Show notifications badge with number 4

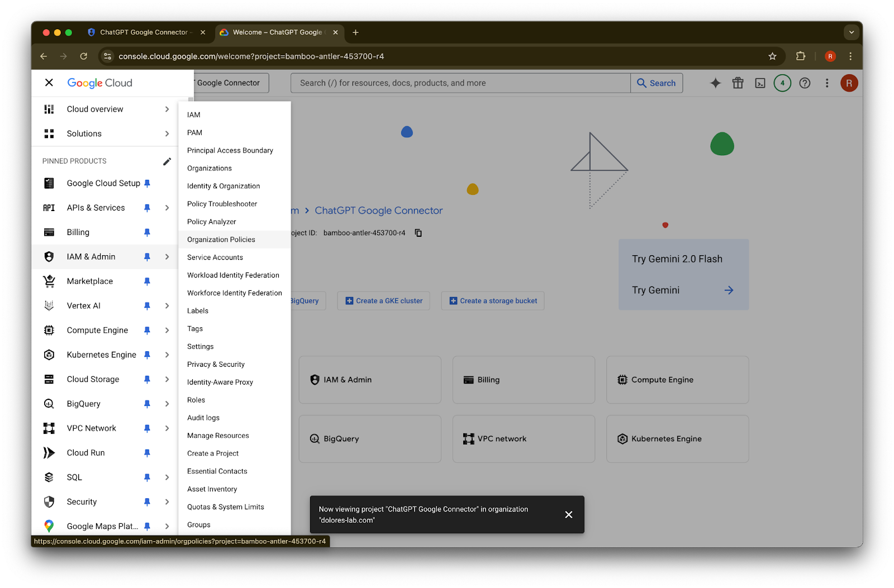coord(782,83)
